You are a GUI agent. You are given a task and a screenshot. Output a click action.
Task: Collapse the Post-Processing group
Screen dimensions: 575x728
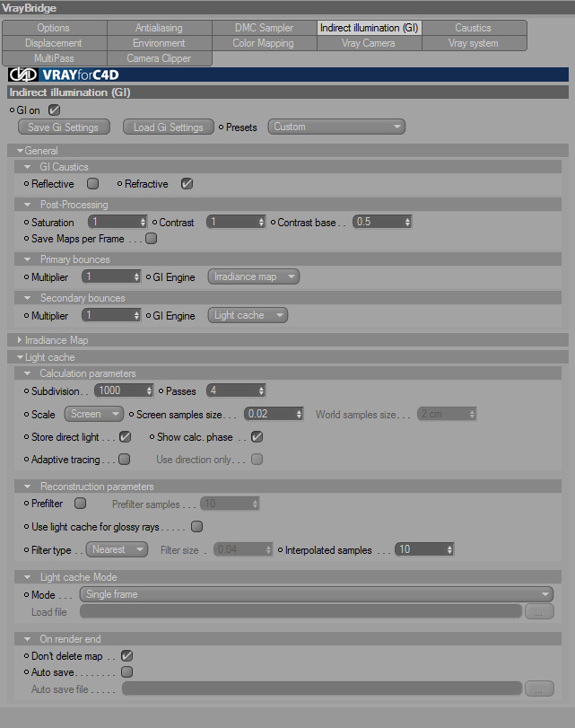click(28, 205)
